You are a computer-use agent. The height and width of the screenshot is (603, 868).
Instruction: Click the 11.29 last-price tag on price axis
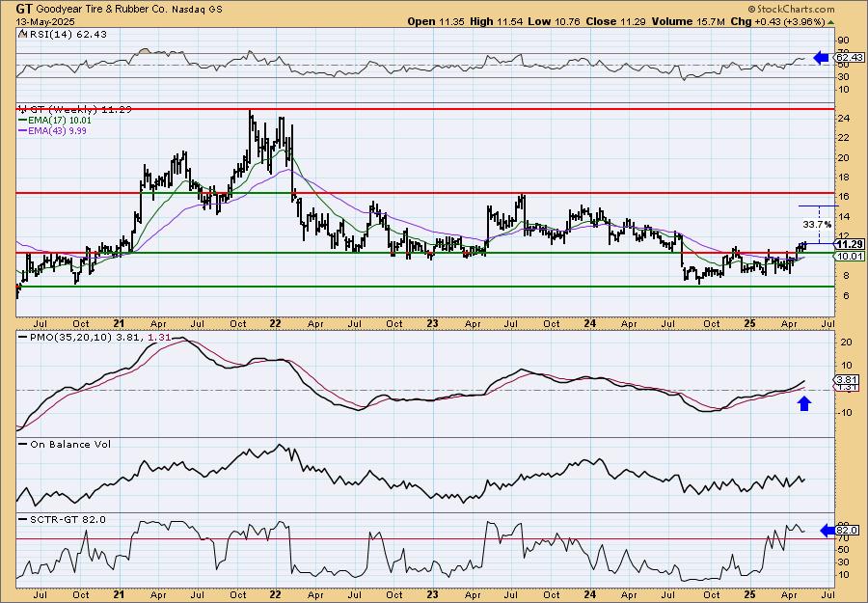click(850, 244)
